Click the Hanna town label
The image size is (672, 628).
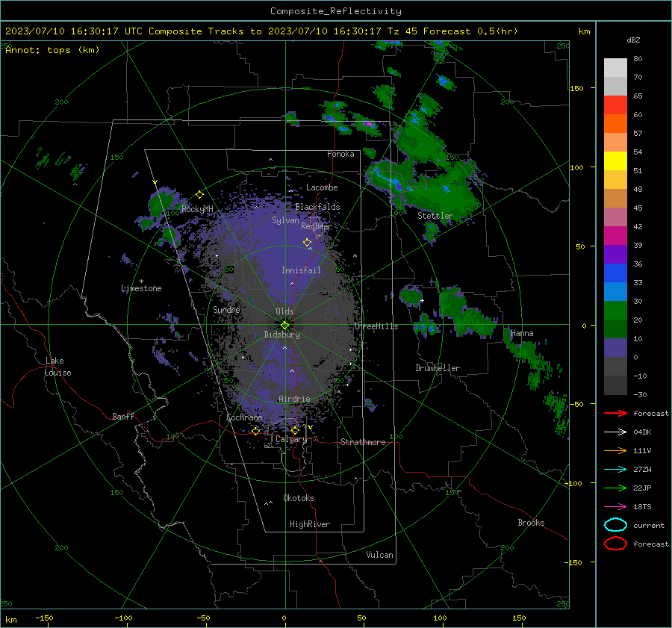coord(522,333)
